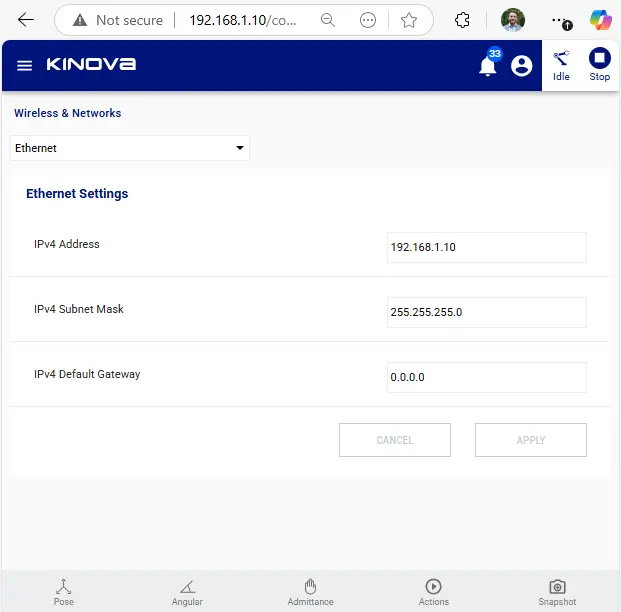Add page to favorites with star icon

[409, 20]
